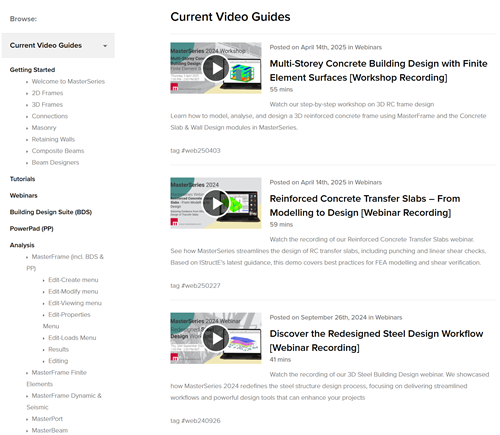Play the Reinforced Concrete Transfer Slabs video
Viewport: 500px width, 435px height.
coord(216,203)
